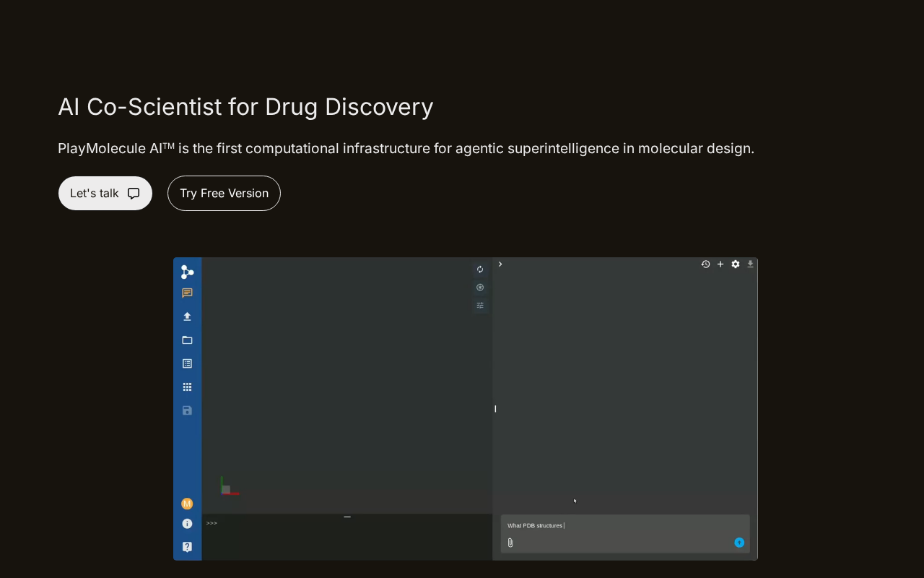The width and height of the screenshot is (924, 578).
Task: Refresh the 3D viewer with rotate icon
Action: (x=480, y=269)
